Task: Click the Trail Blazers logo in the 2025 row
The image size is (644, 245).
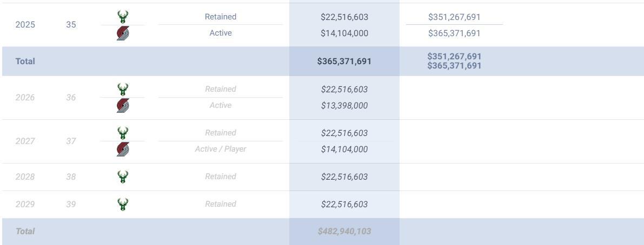Action: tap(123, 33)
